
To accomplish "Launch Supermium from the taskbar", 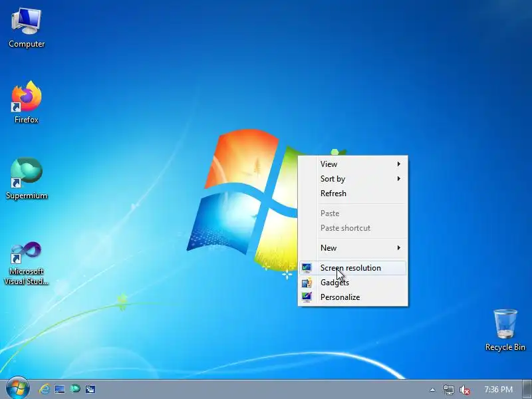I will coord(75,389).
